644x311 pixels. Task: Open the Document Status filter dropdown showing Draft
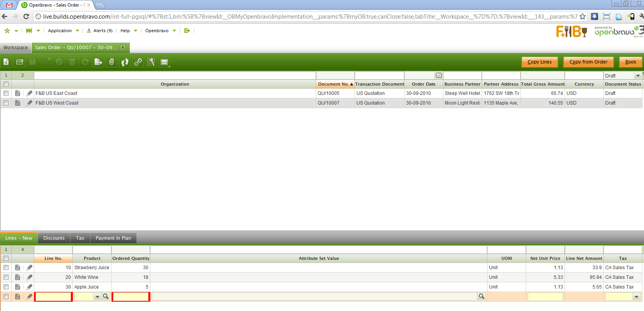[638, 76]
